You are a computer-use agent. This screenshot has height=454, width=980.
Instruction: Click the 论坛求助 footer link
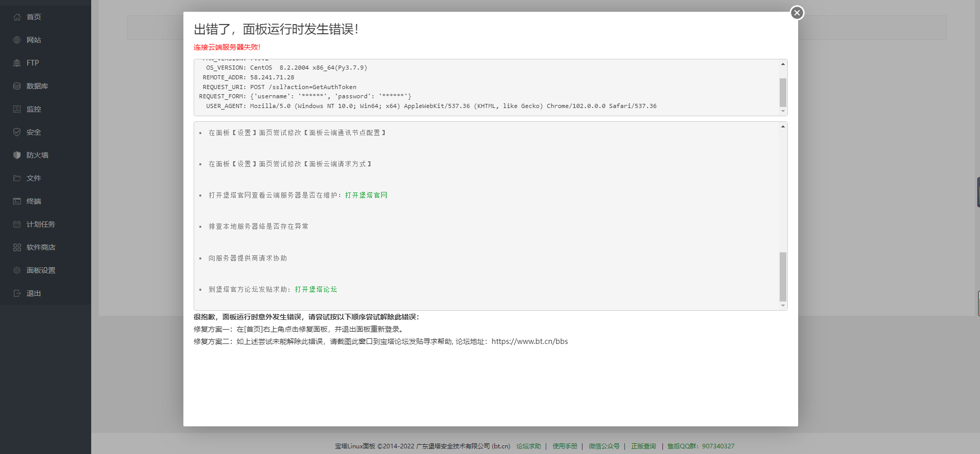[528, 446]
